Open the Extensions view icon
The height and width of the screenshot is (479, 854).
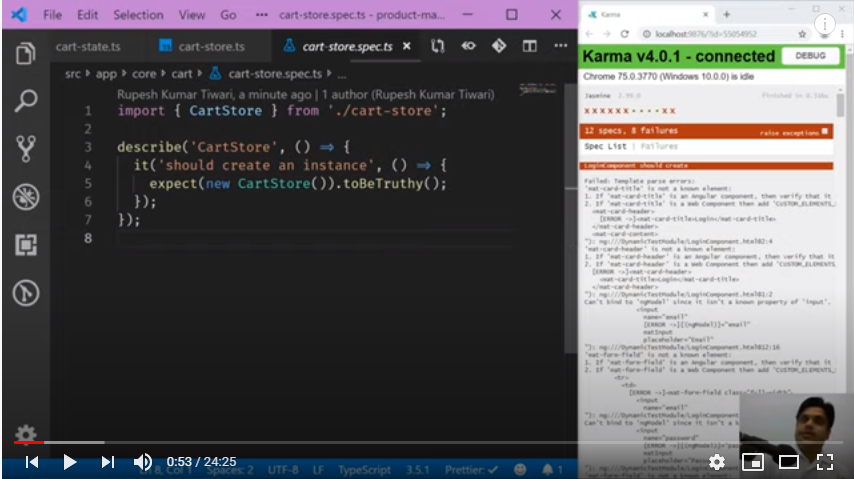point(26,244)
